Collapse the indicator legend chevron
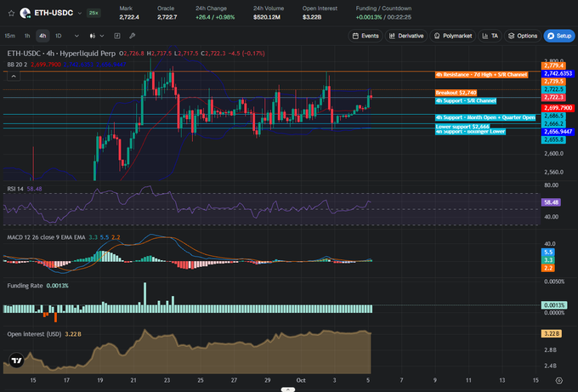This screenshot has height=392, width=578. pos(14,77)
